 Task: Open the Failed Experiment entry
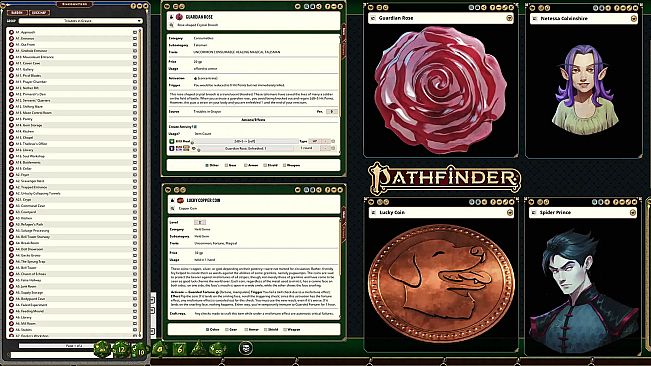(x=31, y=305)
